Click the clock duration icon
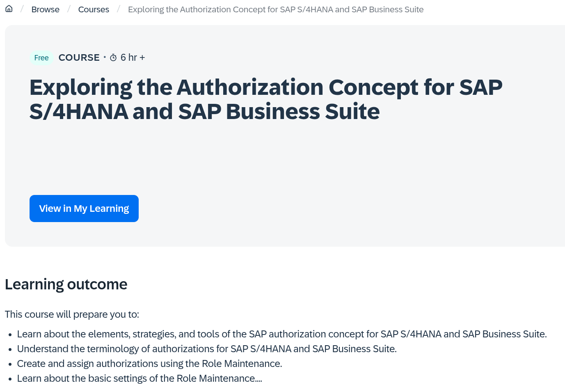The image size is (565, 392). 113,58
